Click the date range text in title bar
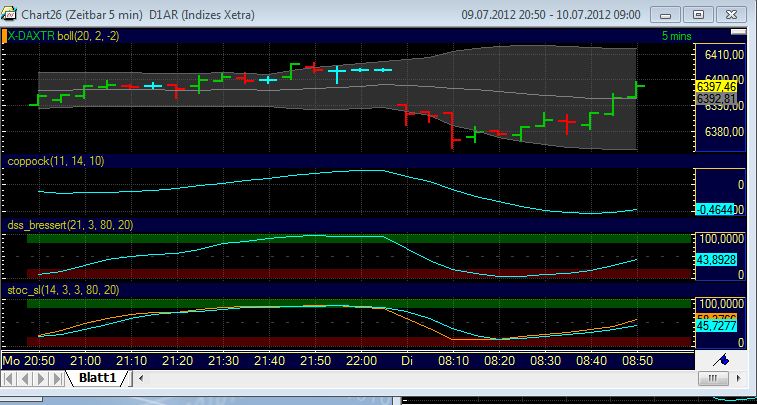The image size is (757, 405). [x=551, y=15]
